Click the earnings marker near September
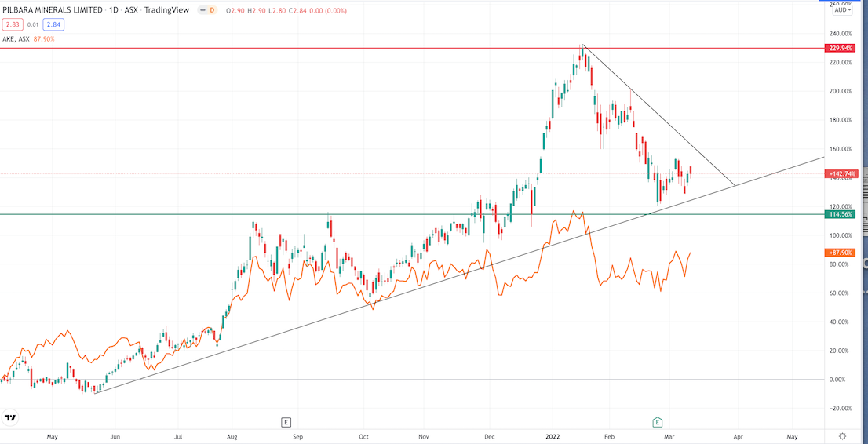Screen dimensions: 868x444 coord(286,422)
